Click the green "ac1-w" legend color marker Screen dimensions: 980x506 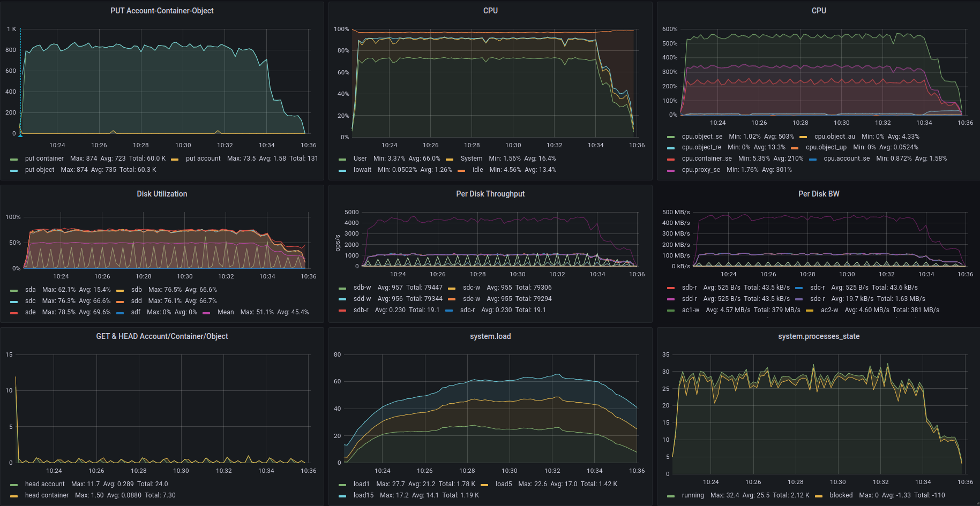click(671, 311)
